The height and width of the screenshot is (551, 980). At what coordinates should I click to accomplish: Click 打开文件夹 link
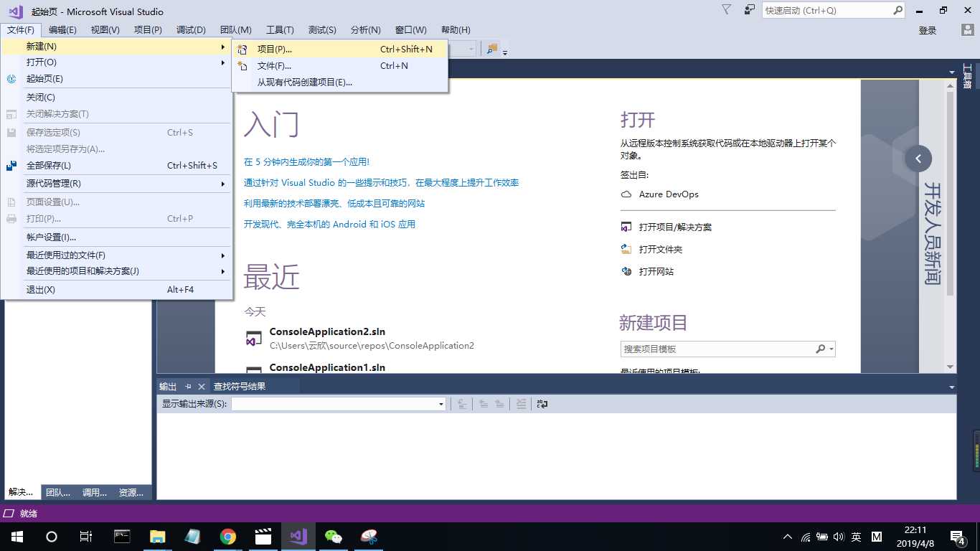click(661, 249)
